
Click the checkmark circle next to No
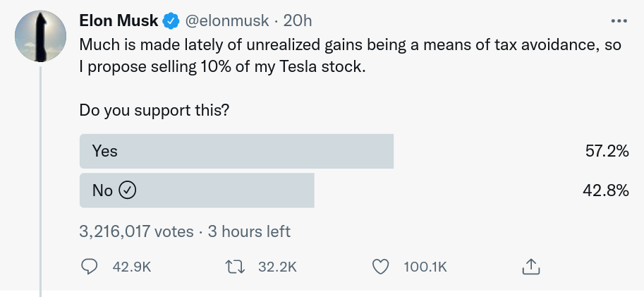click(128, 190)
